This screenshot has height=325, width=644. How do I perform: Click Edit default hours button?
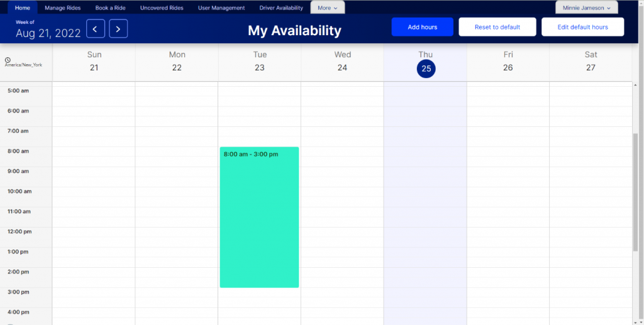coord(582,27)
